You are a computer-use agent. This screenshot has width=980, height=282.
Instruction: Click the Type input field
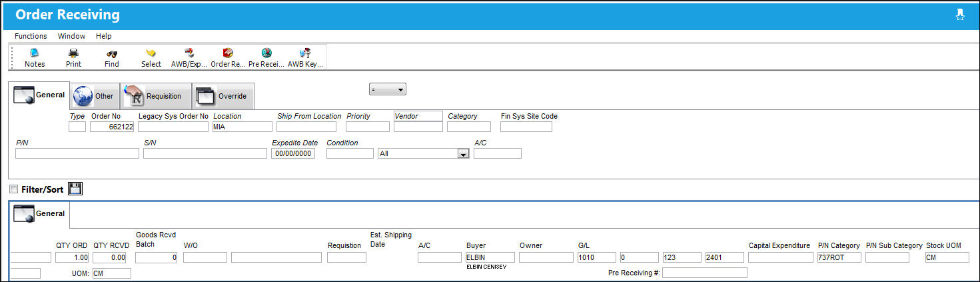tap(77, 127)
